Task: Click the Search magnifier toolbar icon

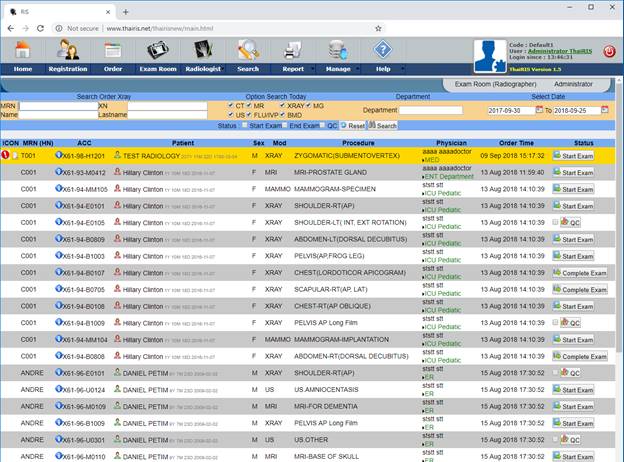Action: [x=248, y=51]
